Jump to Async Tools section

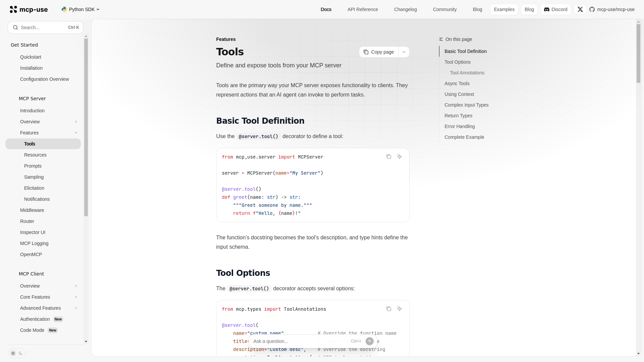[x=457, y=83]
